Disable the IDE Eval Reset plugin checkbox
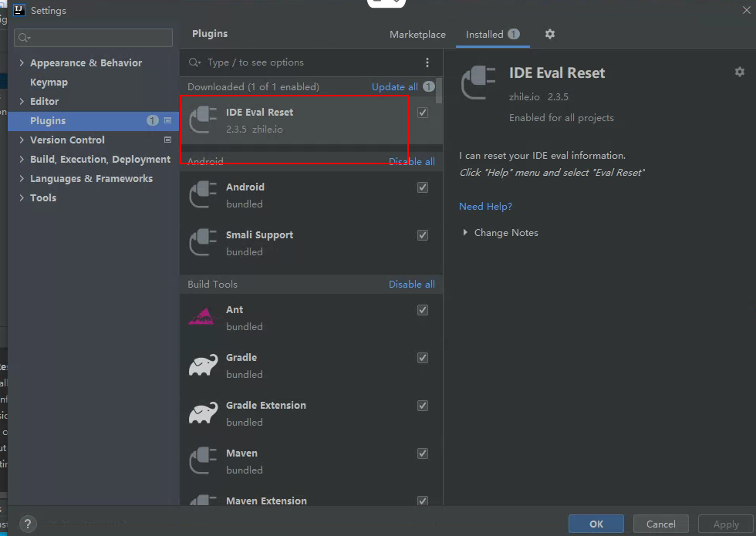This screenshot has height=536, width=756. tap(423, 113)
